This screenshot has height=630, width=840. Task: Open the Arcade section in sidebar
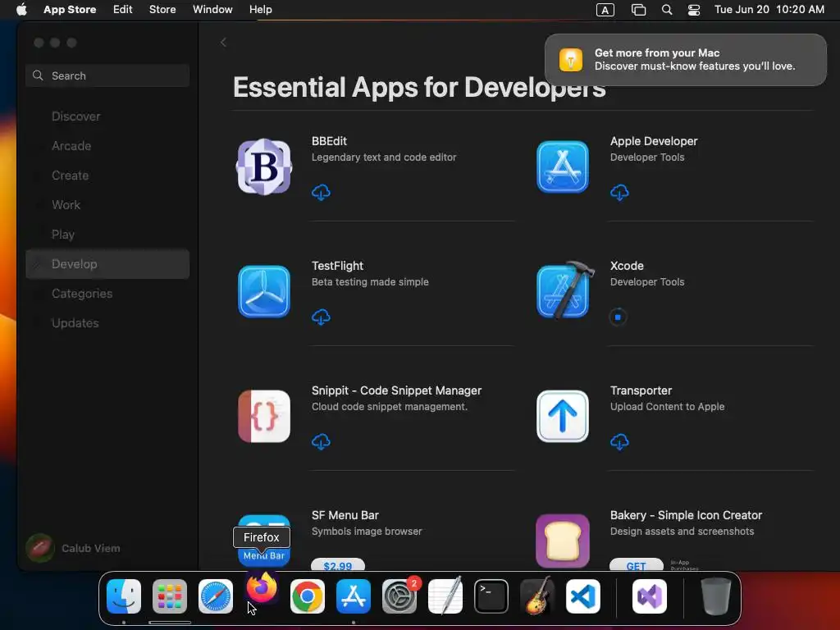107,146
